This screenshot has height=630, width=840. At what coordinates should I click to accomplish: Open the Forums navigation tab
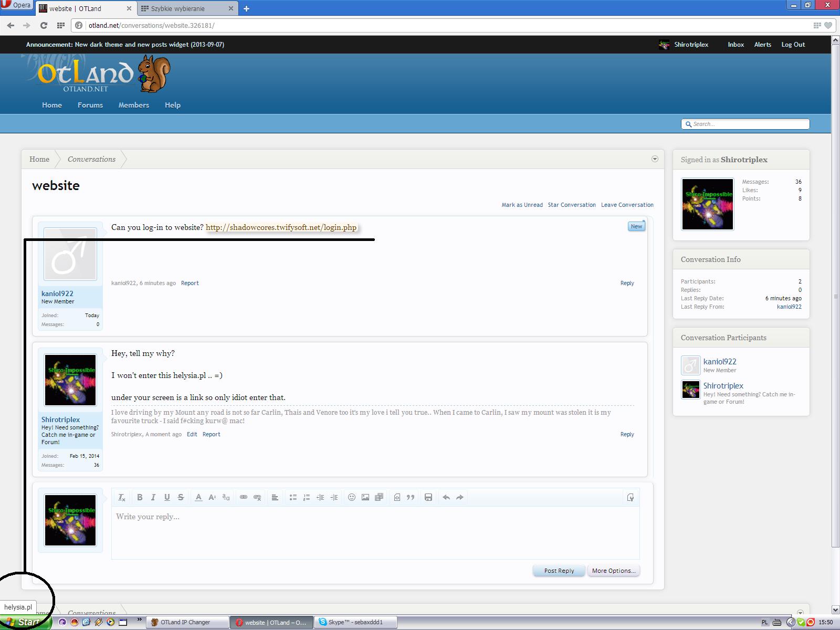point(90,105)
